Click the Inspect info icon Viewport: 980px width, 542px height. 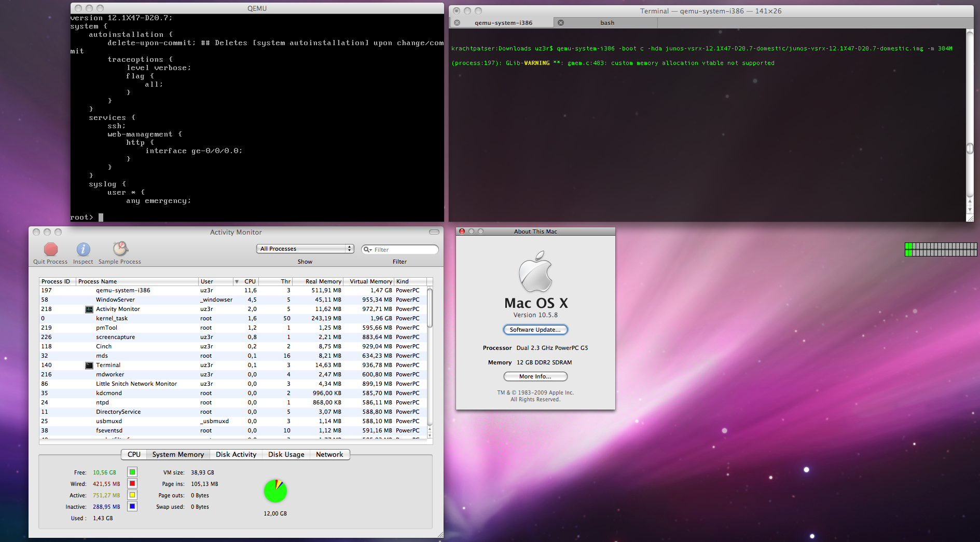[83, 249]
